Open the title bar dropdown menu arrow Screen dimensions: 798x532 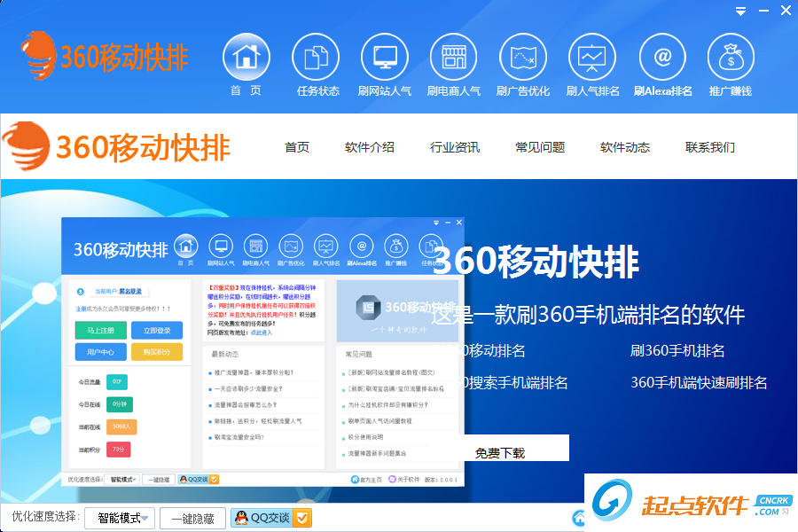click(741, 11)
